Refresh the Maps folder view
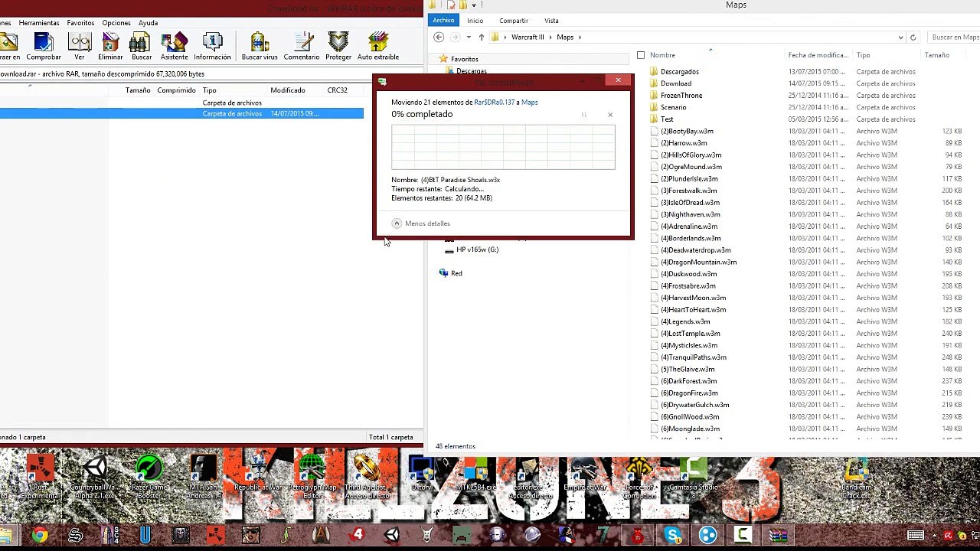This screenshot has height=551, width=980. point(913,37)
